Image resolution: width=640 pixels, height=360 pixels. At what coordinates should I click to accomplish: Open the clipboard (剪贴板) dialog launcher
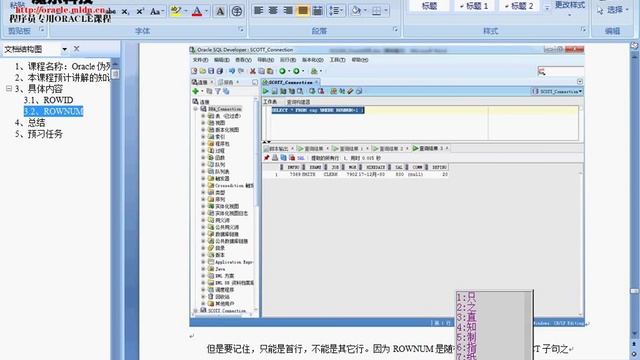point(41,29)
